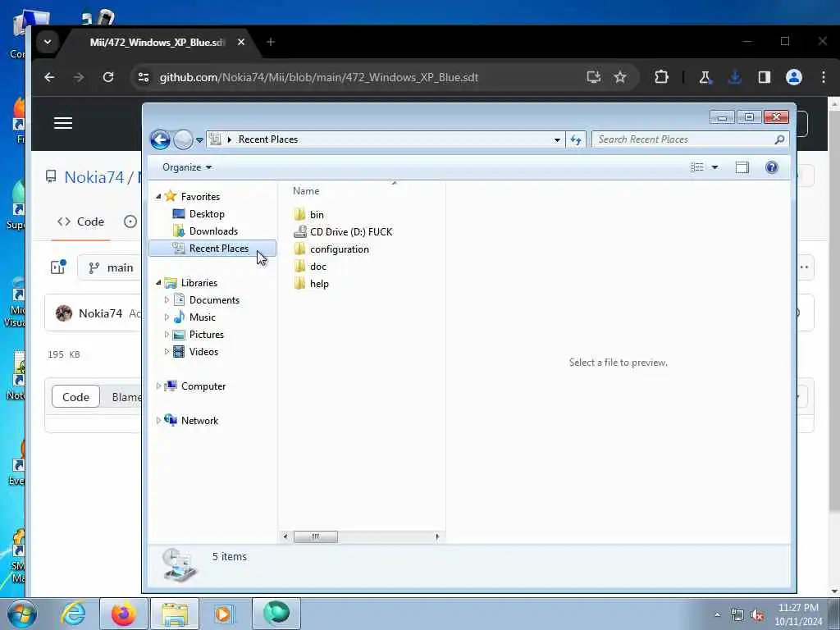Expand the Network tree node
Screen dimensions: 840x630
click(158, 421)
